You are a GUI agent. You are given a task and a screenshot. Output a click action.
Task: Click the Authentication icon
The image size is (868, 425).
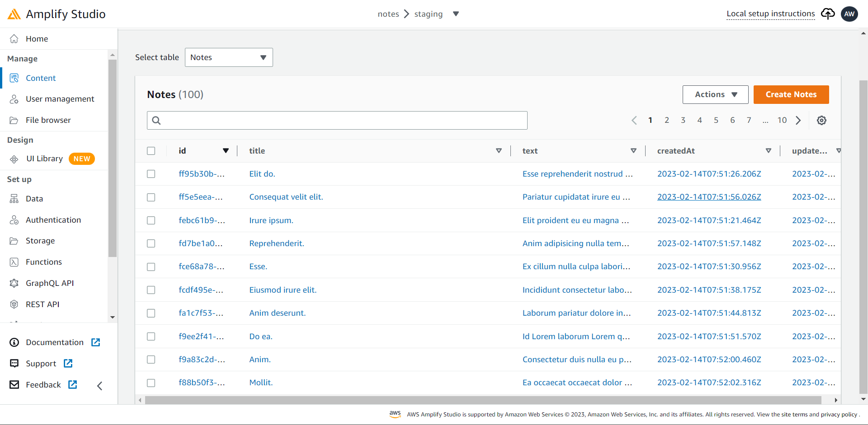pyautogui.click(x=14, y=220)
